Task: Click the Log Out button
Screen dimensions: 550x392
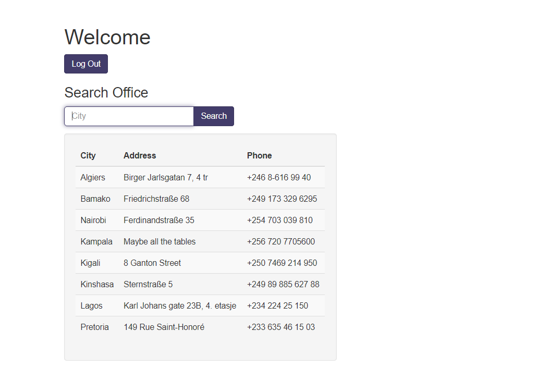Action: [86, 64]
